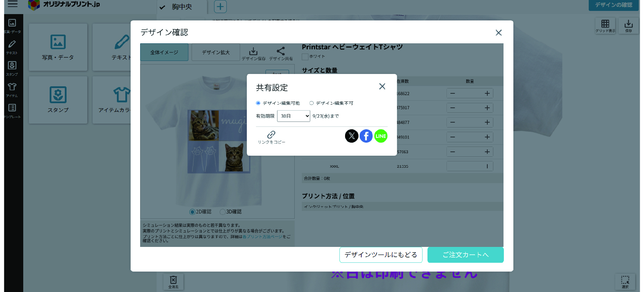Open 写真・データ in the left sidebar
The image size is (644, 292).
tap(12, 26)
